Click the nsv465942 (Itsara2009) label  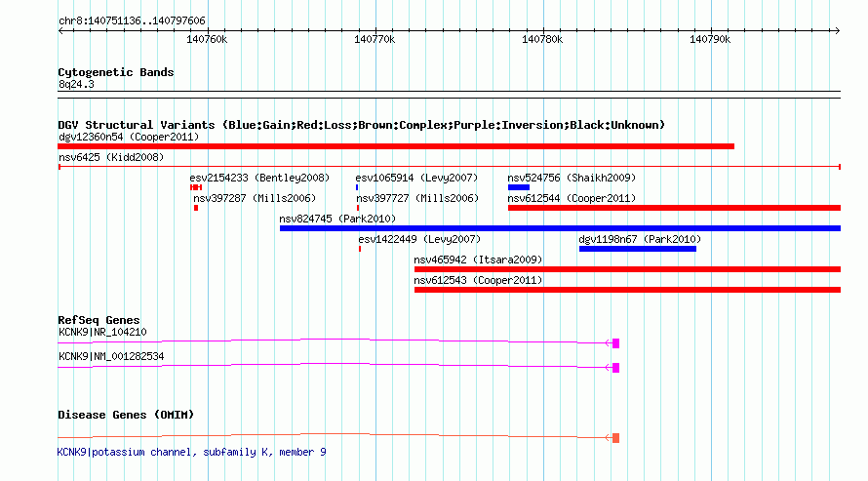(x=478, y=260)
